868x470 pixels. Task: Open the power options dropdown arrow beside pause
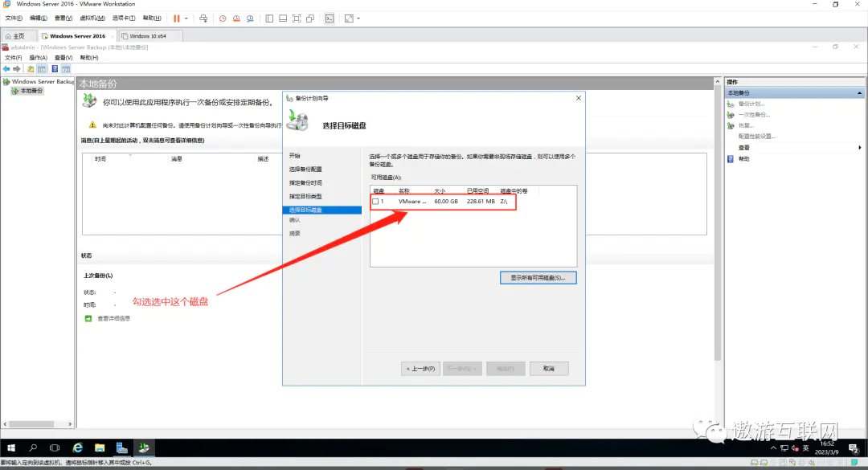(x=186, y=18)
